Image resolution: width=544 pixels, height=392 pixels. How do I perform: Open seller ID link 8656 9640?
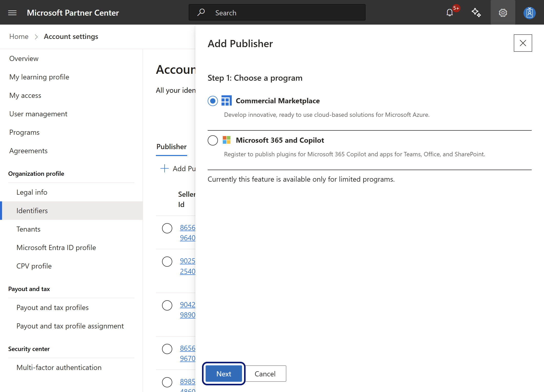point(188,233)
